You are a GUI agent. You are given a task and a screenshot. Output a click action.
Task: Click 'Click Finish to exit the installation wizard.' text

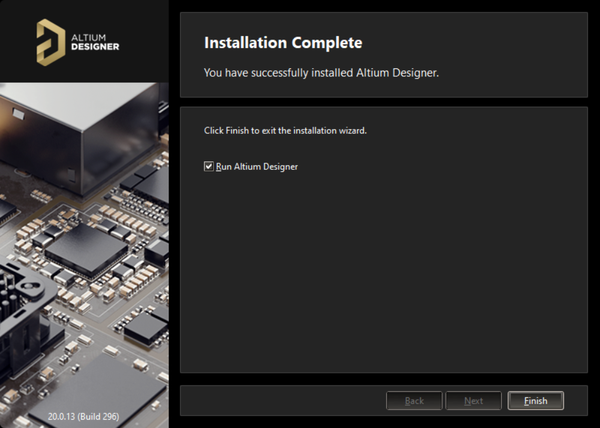tap(285, 130)
